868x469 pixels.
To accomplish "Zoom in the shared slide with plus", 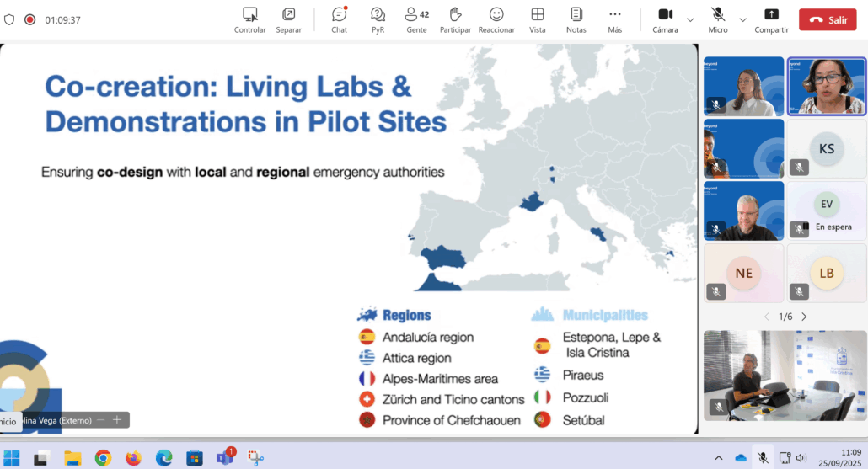I will [x=117, y=419].
